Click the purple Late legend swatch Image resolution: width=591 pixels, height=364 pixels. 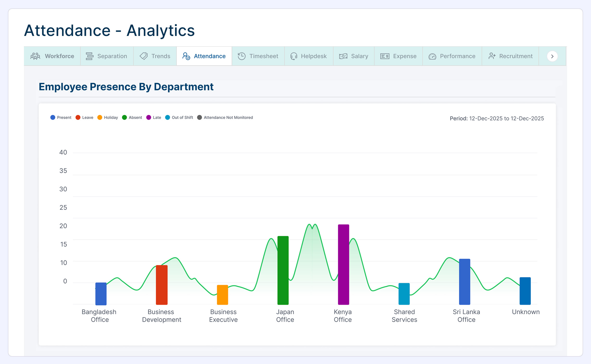click(x=149, y=117)
